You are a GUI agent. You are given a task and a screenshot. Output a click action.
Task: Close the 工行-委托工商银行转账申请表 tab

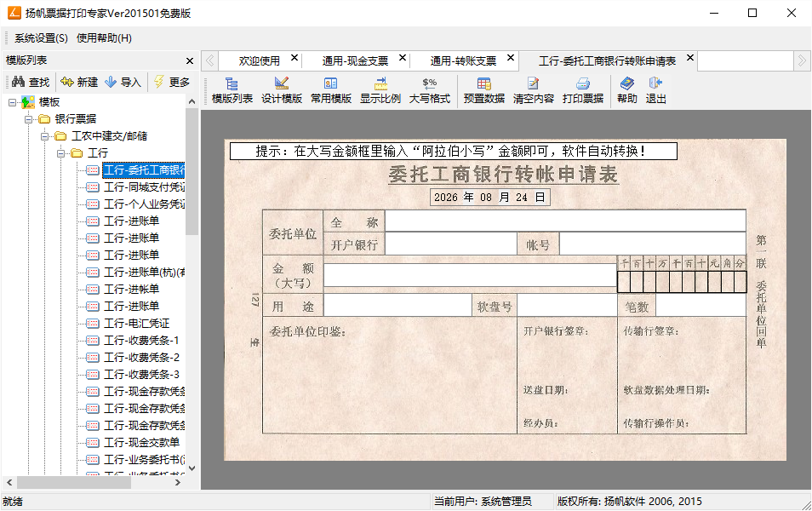pyautogui.click(x=689, y=58)
